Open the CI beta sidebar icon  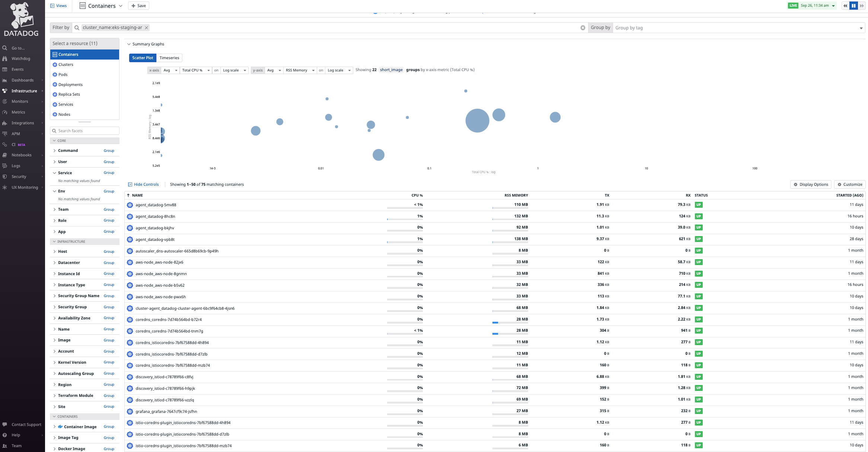[4, 144]
